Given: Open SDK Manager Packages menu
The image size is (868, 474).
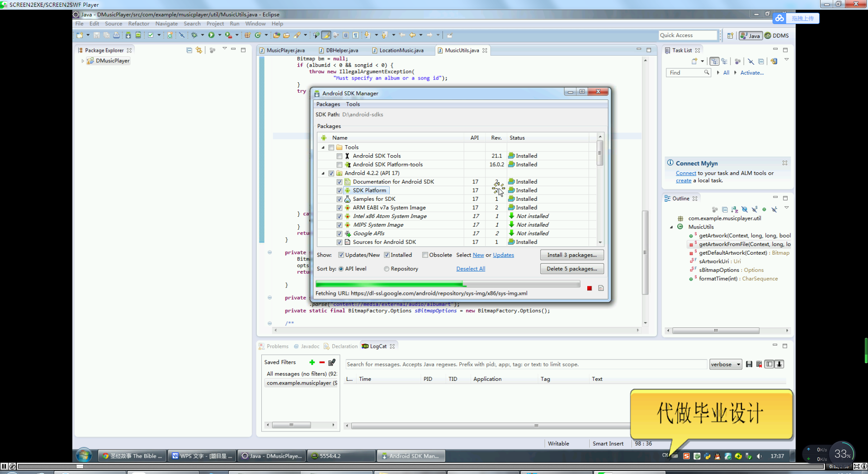Looking at the screenshot, I should click(328, 104).
